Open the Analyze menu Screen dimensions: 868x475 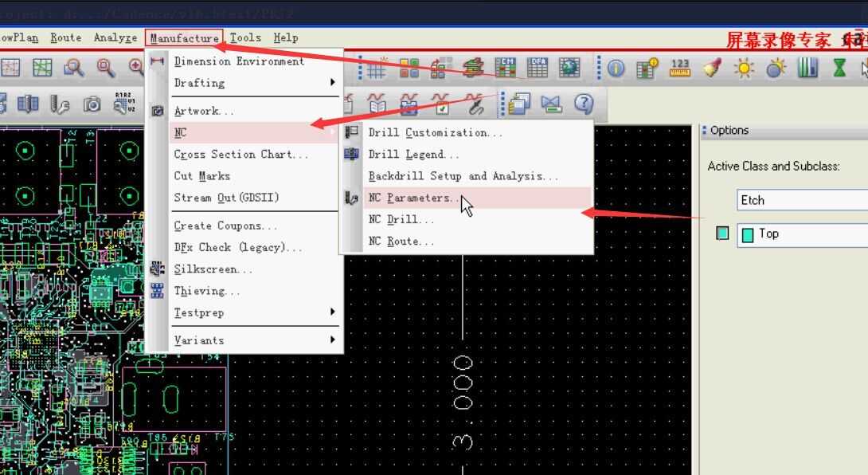coord(115,37)
